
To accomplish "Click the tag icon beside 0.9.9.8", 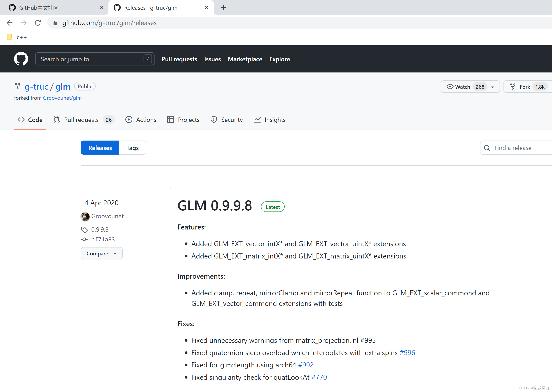I will (84, 229).
